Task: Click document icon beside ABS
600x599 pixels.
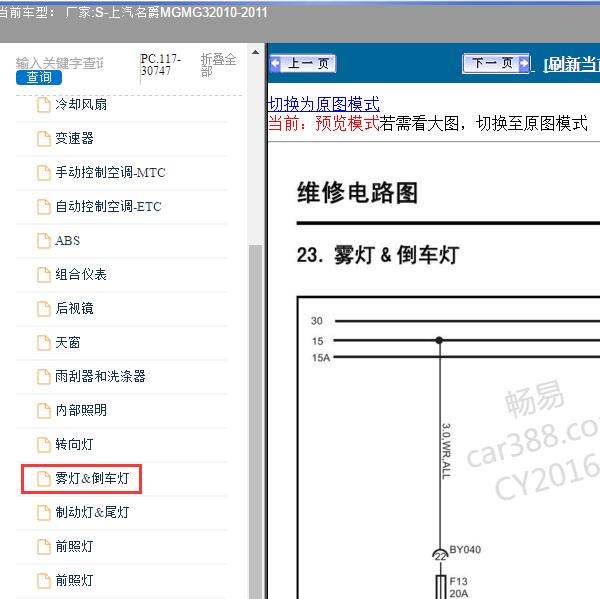Action: 44,241
